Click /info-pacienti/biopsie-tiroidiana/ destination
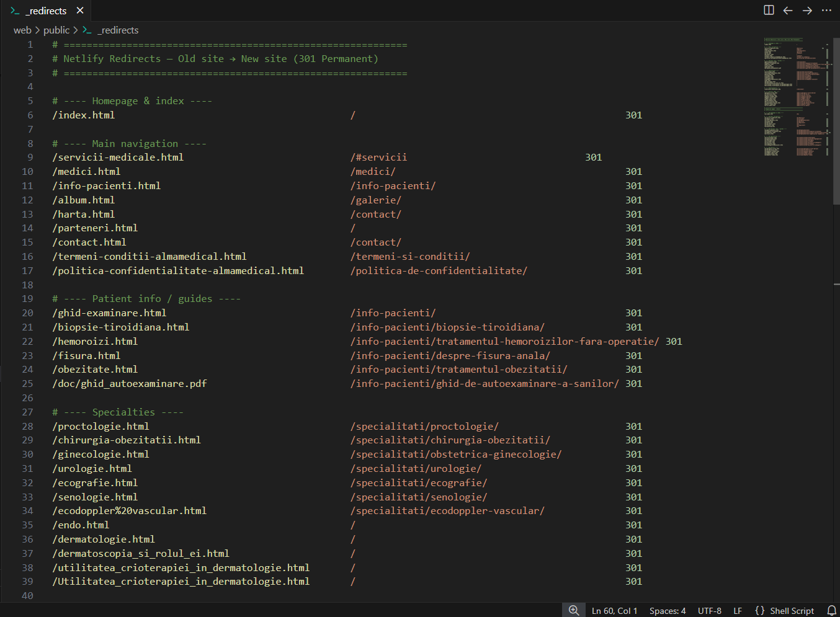 pyautogui.click(x=447, y=327)
